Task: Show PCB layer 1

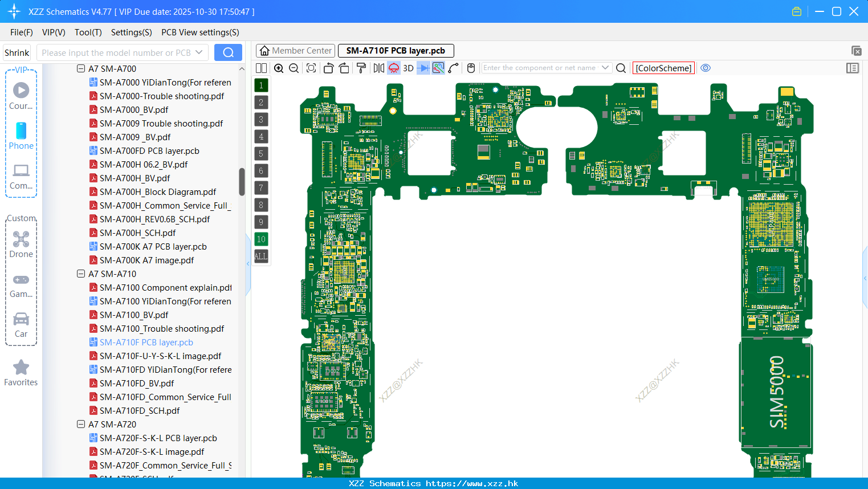Action: pos(261,85)
